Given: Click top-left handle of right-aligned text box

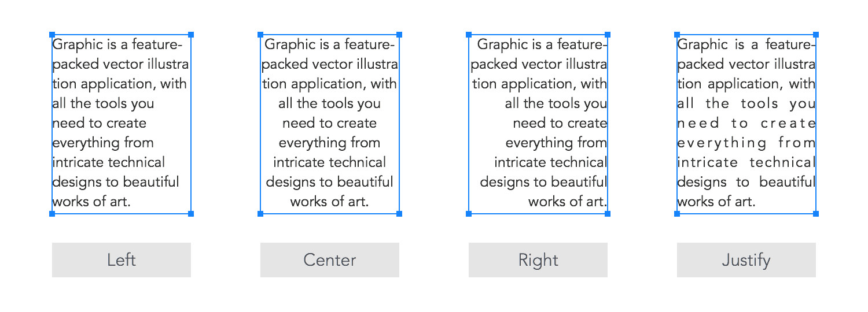Looking at the screenshot, I should coord(469,35).
